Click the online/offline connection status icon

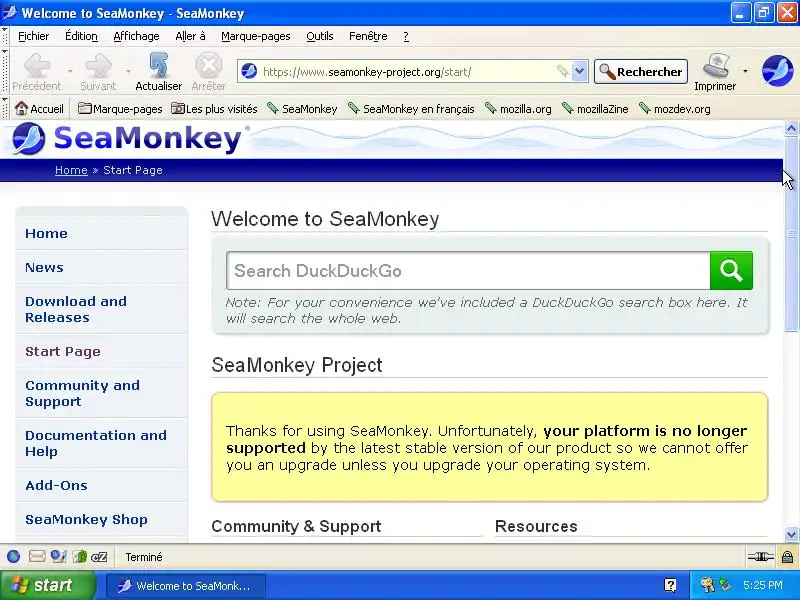(761, 557)
